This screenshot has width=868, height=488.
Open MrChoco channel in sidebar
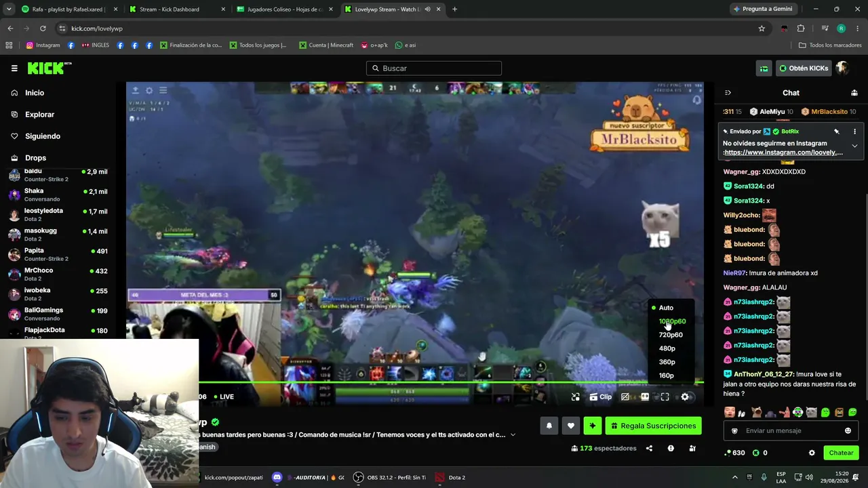click(58, 274)
